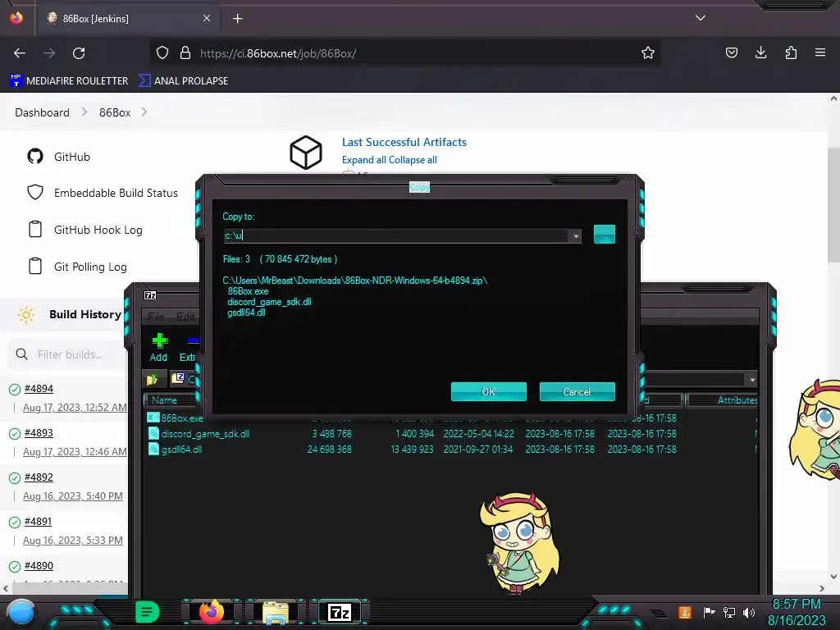Sort by the Attributes column header
This screenshot has height=630, width=840.
[724, 400]
